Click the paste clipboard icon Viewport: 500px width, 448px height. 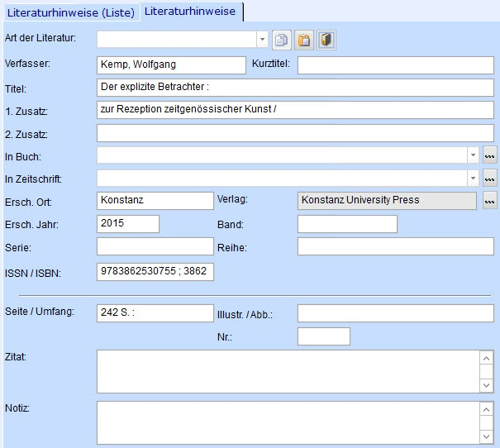304,41
